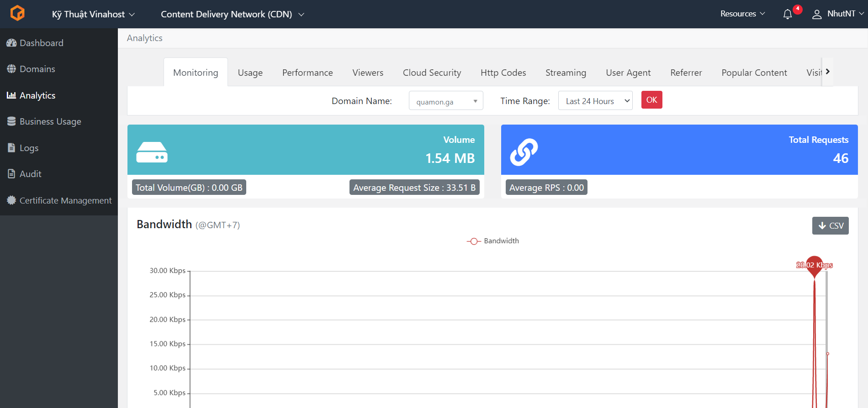Expand the Kỹ Thuật Vinahost dropdown
The height and width of the screenshot is (408, 868).
pyautogui.click(x=93, y=14)
